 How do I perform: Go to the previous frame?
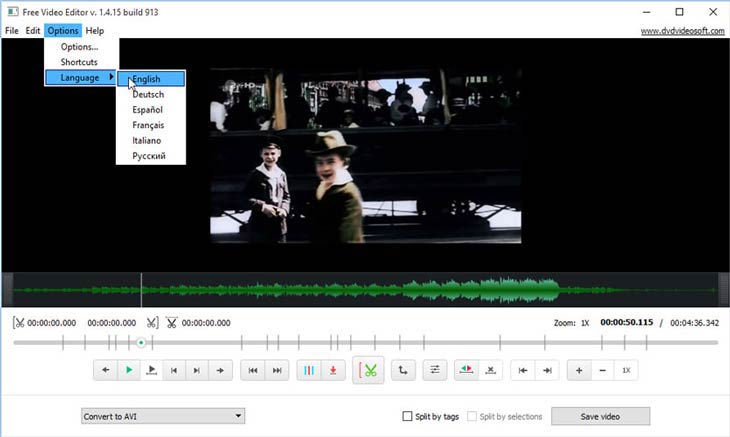tap(174, 370)
